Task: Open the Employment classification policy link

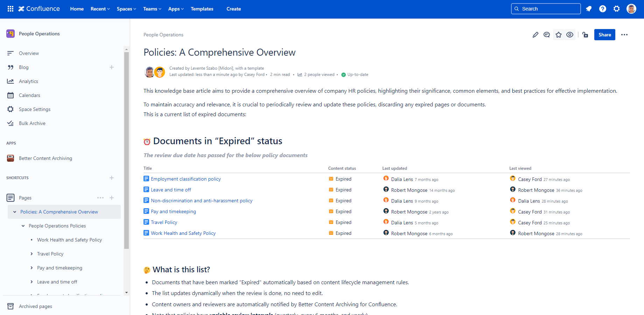Action: point(186,179)
